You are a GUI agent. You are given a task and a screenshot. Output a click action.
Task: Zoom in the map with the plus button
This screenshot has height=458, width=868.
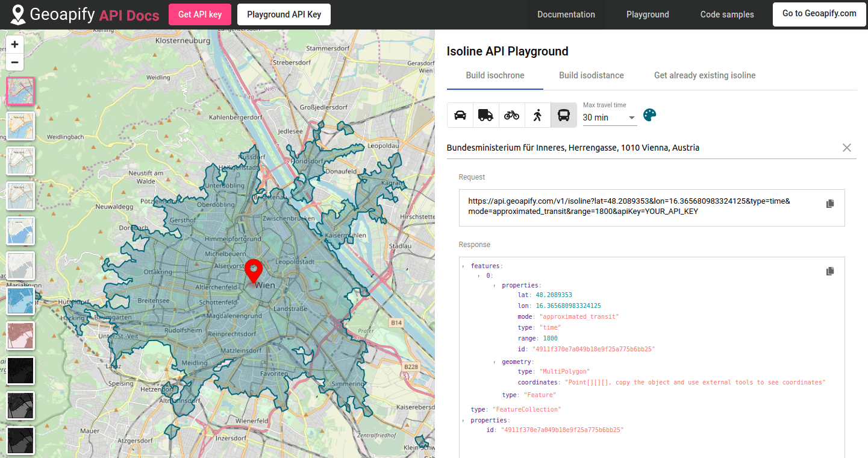coord(14,44)
